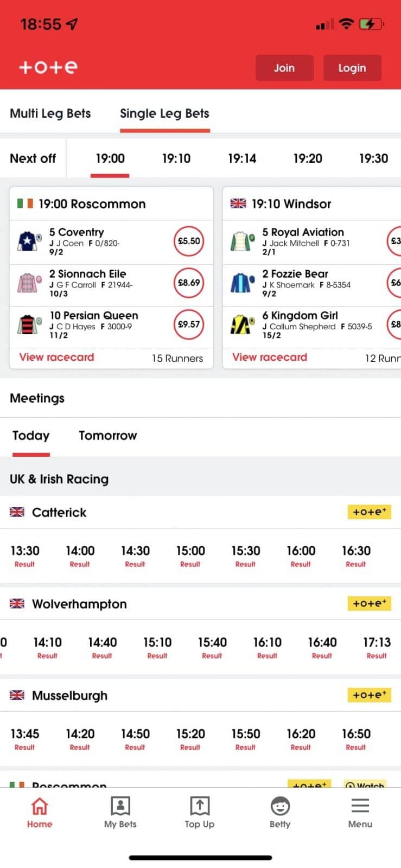Open Catterick 13:30 race result
Viewport: 401px width, 868px height.
tap(25, 556)
